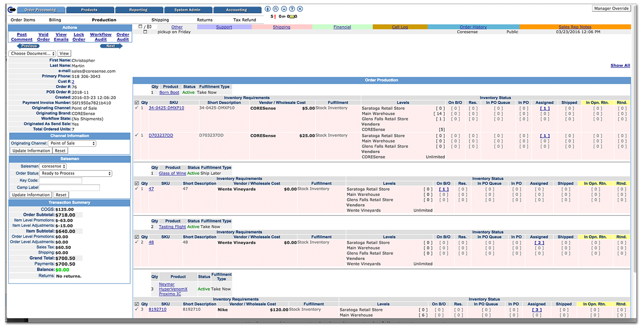This screenshot has height=325, width=644.
Task: Toggle select-all checkbox for Glass of Wine inventory
Action: pos(136,183)
